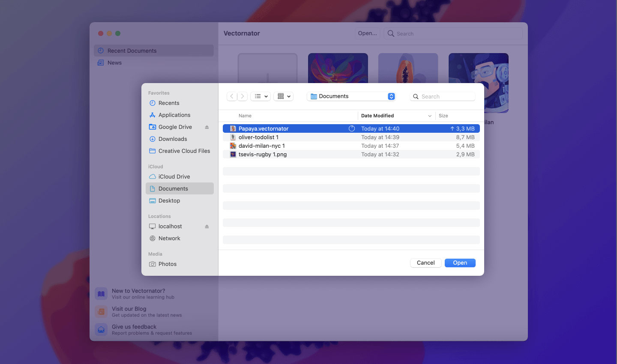Open Network location

(180, 238)
